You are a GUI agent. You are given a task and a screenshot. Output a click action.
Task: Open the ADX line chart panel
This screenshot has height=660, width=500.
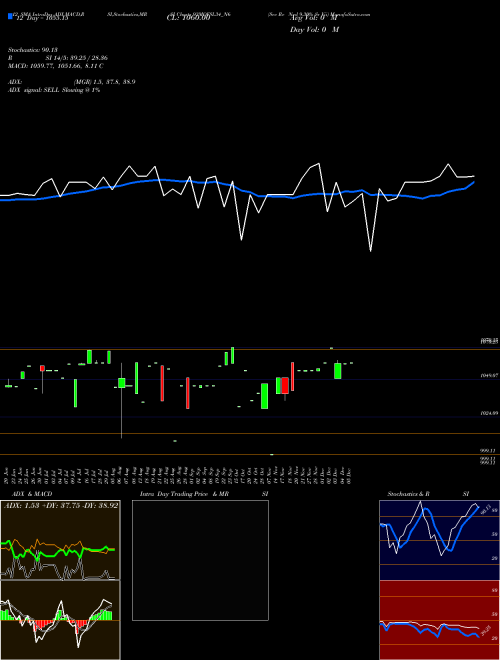60,540
